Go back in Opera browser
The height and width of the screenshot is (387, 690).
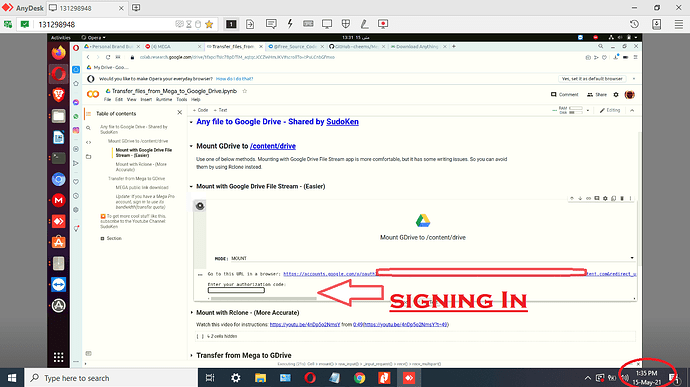pos(88,57)
